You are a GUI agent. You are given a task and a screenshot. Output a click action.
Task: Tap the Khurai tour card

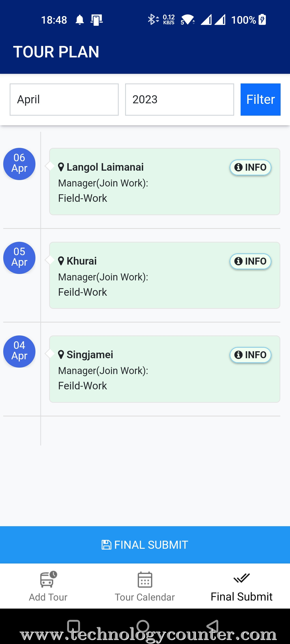tap(165, 275)
